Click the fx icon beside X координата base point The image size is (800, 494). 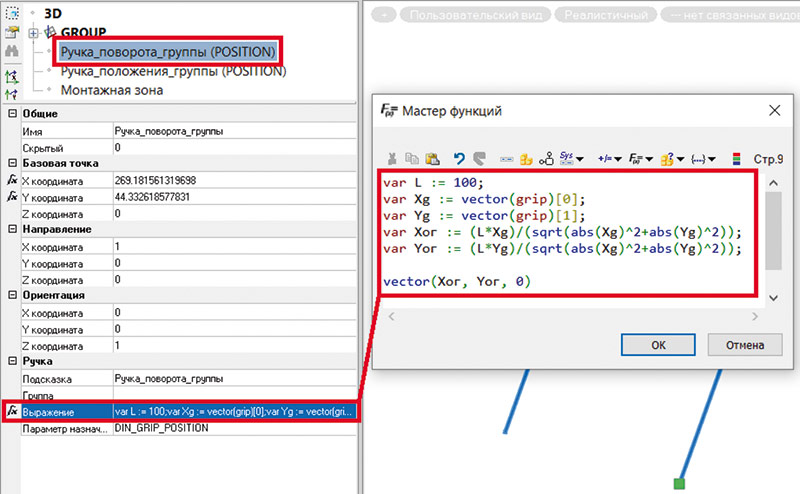point(12,180)
